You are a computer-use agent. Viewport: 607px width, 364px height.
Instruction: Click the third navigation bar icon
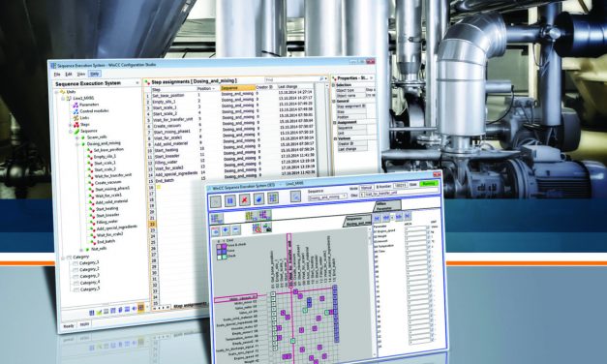(x=106, y=311)
